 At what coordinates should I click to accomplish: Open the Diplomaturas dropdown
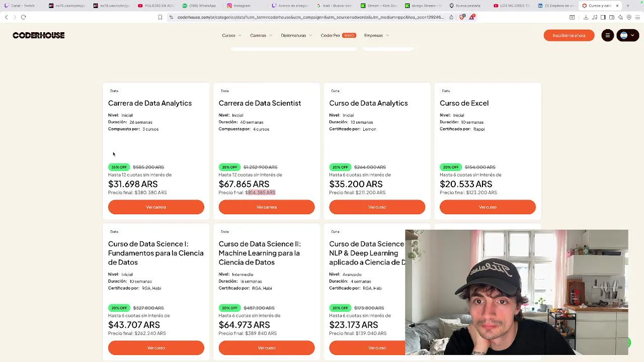coord(296,36)
